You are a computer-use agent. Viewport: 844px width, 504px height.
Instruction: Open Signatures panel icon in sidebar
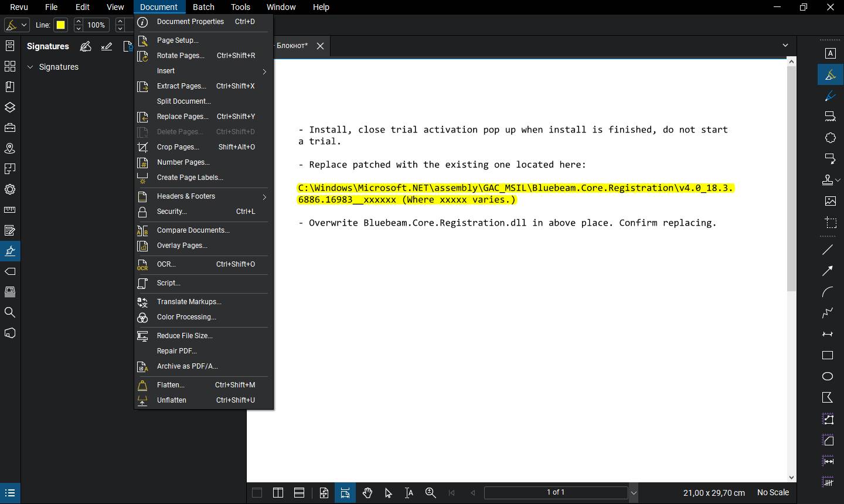point(10,251)
